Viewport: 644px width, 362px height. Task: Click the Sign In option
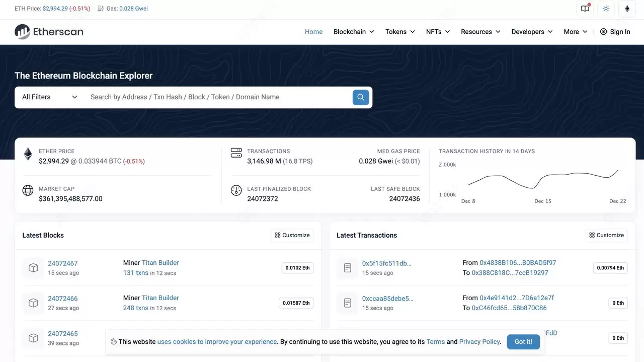pos(615,31)
